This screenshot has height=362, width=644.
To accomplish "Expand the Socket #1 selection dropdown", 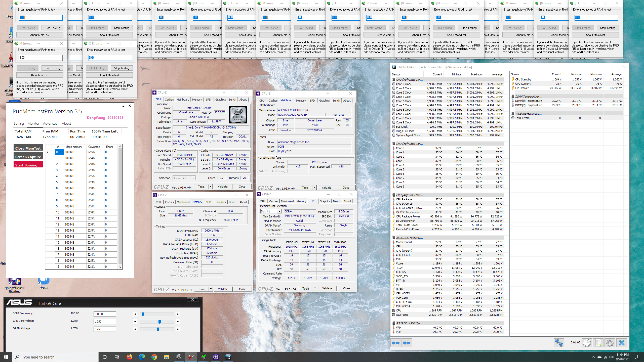I will pos(193,178).
